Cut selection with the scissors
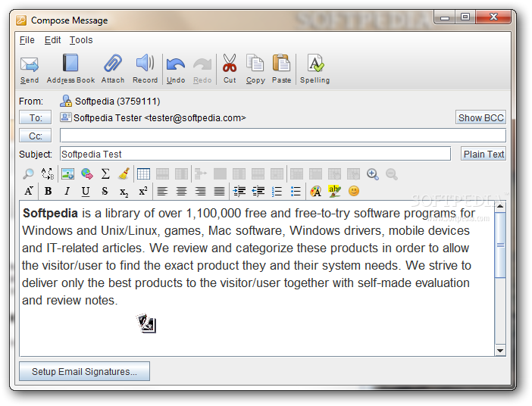This screenshot has height=406, width=532. point(230,69)
